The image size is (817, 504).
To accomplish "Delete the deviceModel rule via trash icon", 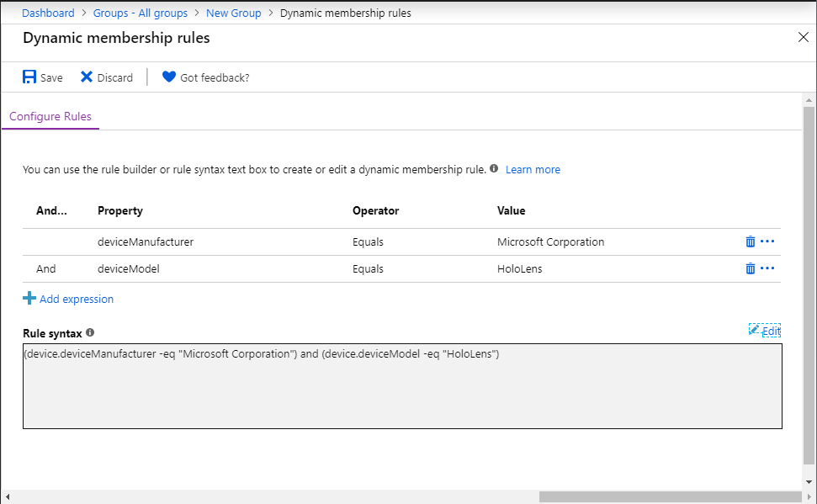I will click(751, 268).
